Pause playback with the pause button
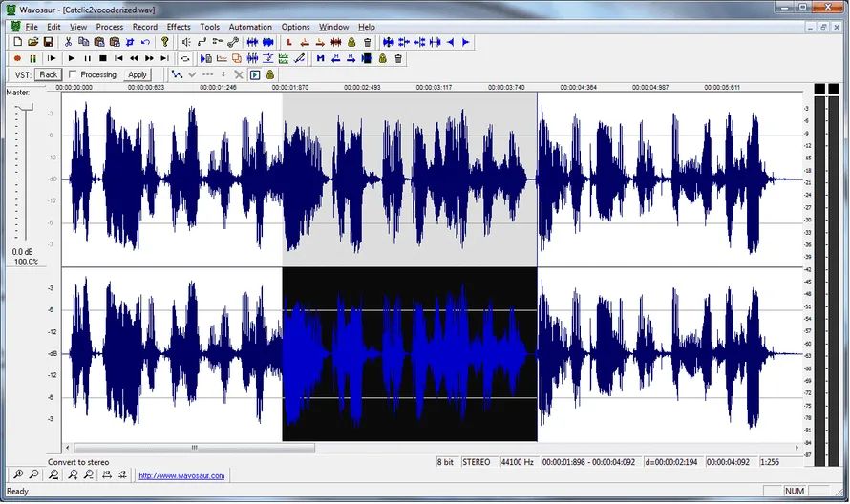 (x=87, y=58)
